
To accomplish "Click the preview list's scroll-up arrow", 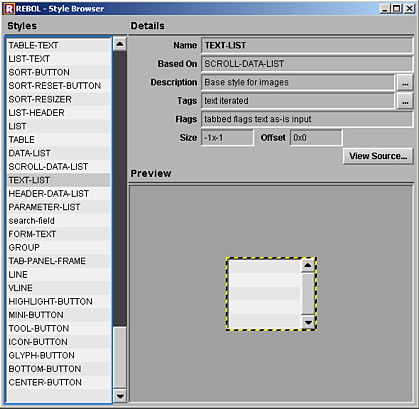I will [308, 266].
